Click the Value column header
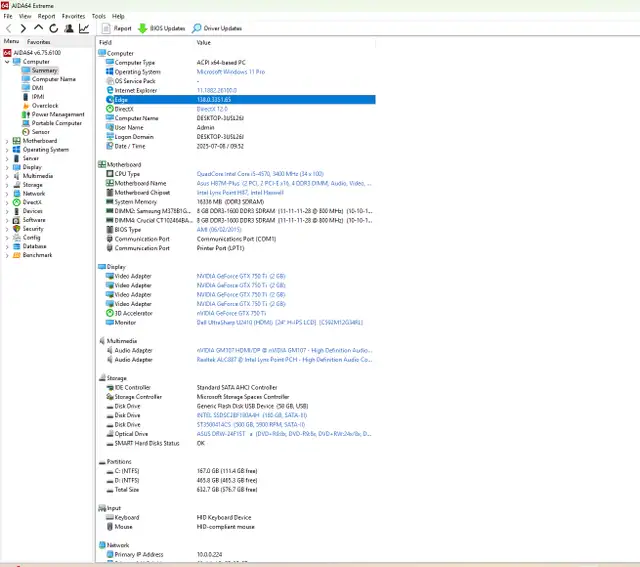 [204, 42]
